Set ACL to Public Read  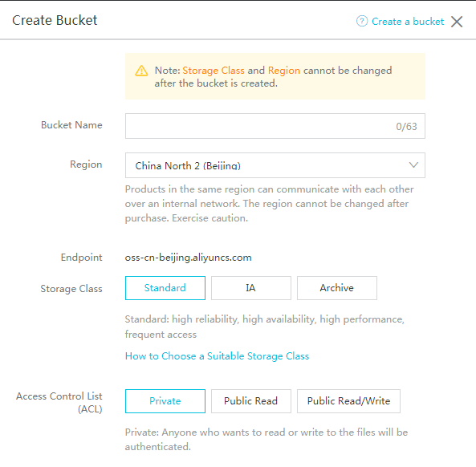251,401
